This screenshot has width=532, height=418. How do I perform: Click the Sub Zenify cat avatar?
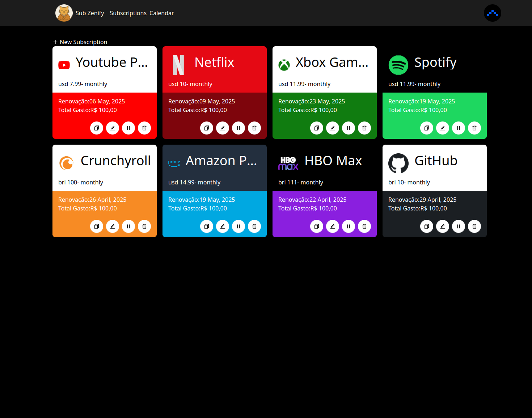click(x=64, y=13)
